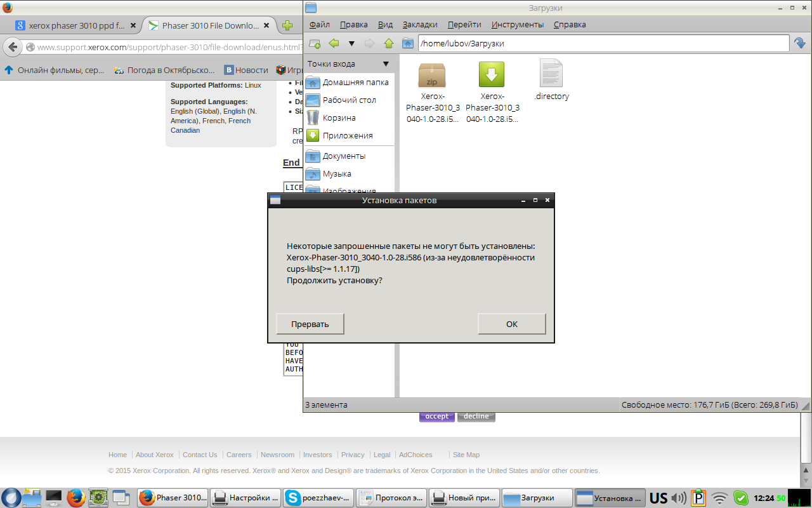
Task: Select the Xerox-Phaser zip archive file icon
Action: click(x=431, y=74)
